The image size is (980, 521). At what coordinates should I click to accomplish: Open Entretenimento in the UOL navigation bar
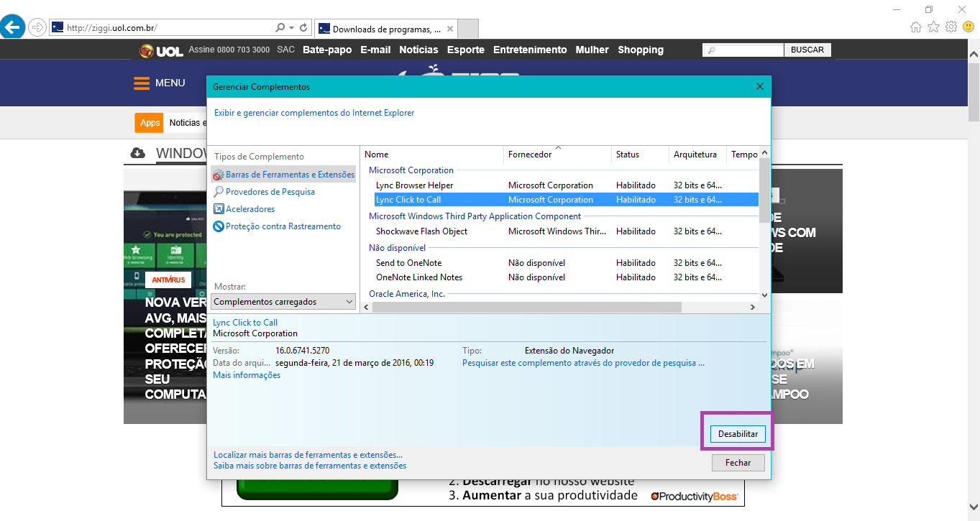pyautogui.click(x=530, y=50)
